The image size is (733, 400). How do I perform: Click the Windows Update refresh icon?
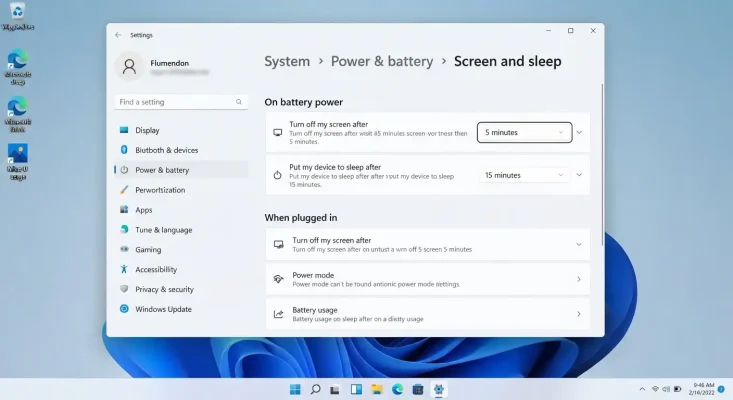click(124, 309)
